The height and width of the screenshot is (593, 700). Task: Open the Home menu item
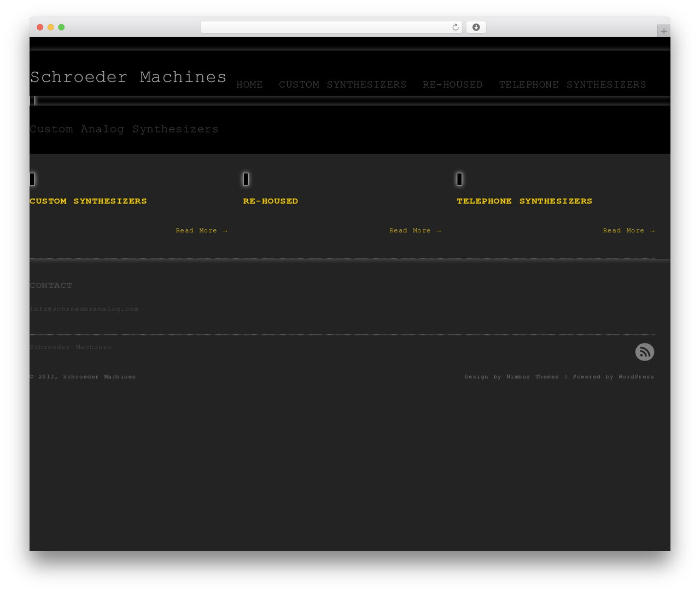pos(249,85)
